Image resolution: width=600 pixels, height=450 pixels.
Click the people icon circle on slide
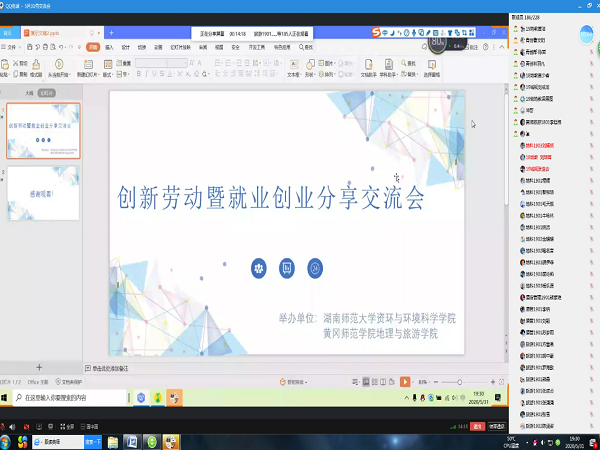click(259, 268)
